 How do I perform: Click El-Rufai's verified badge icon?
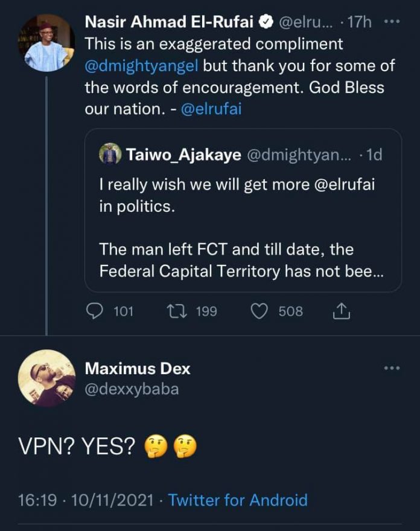(x=265, y=23)
